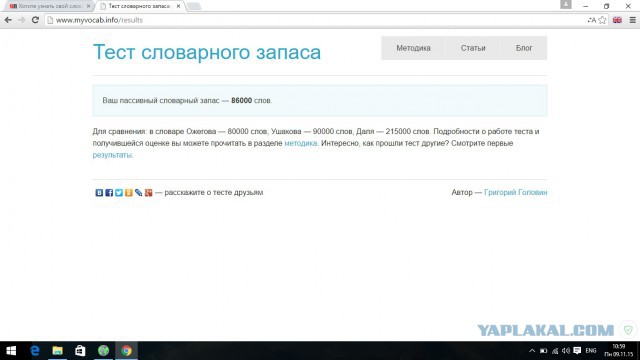Share via the orange Odnoklassniki icon
Screen dimensions: 640x360
129,193
